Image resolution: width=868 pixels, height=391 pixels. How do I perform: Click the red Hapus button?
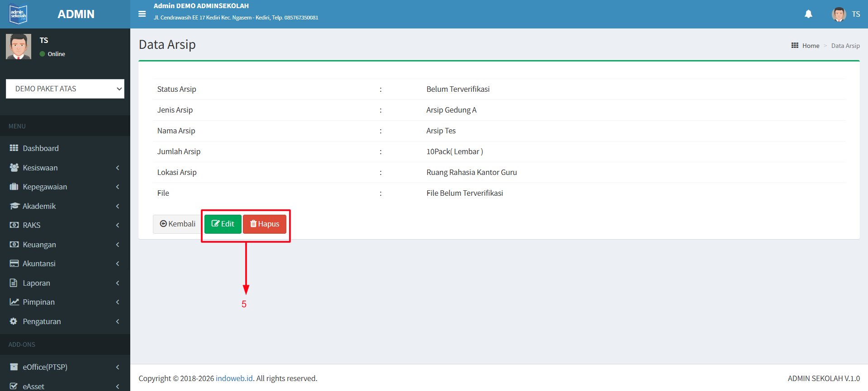coord(265,224)
